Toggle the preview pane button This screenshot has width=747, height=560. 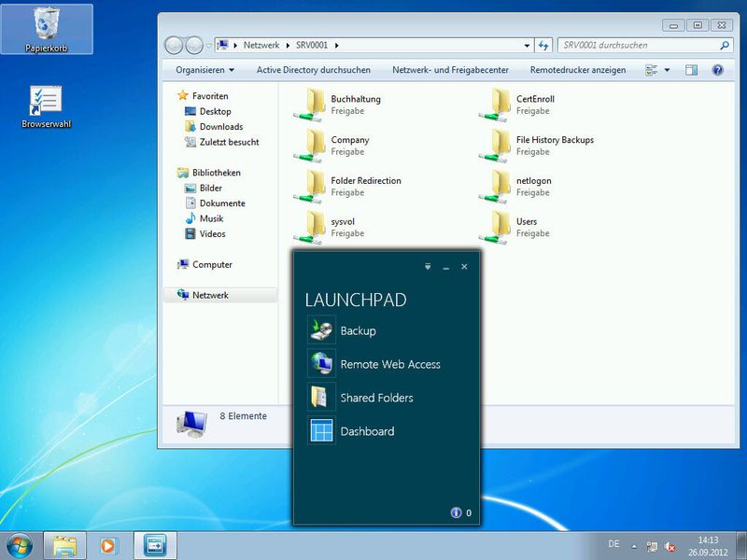(692, 70)
